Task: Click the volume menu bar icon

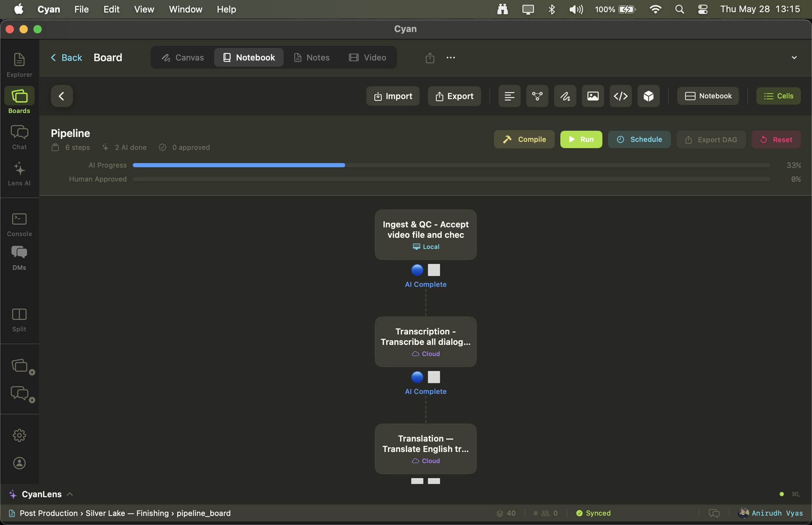Action: 576,9
